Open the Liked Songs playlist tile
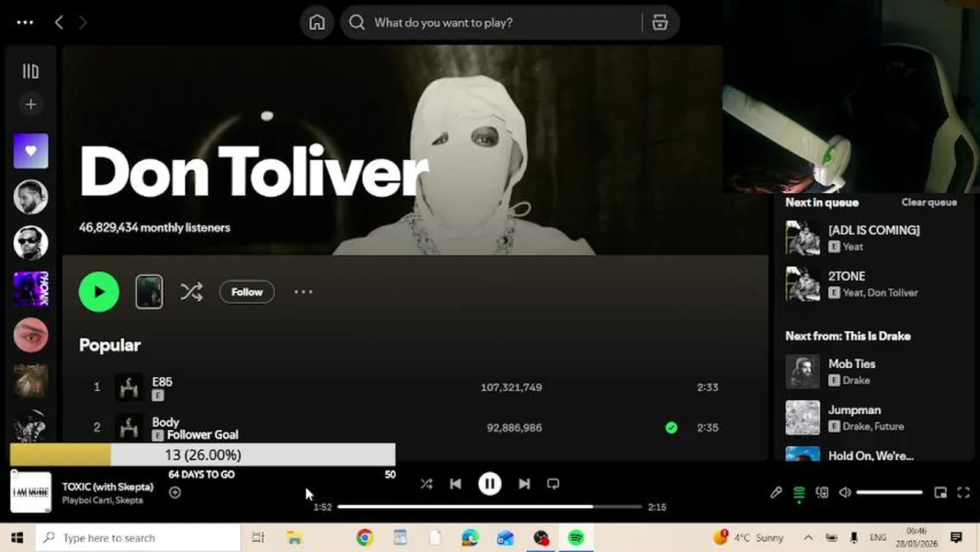This screenshot has height=552, width=980. point(31,151)
